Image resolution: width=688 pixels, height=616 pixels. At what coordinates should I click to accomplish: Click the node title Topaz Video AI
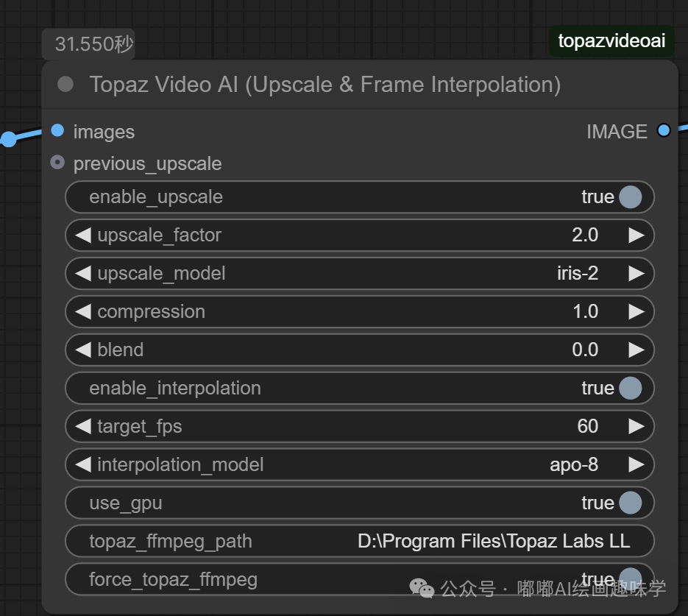[x=325, y=85]
